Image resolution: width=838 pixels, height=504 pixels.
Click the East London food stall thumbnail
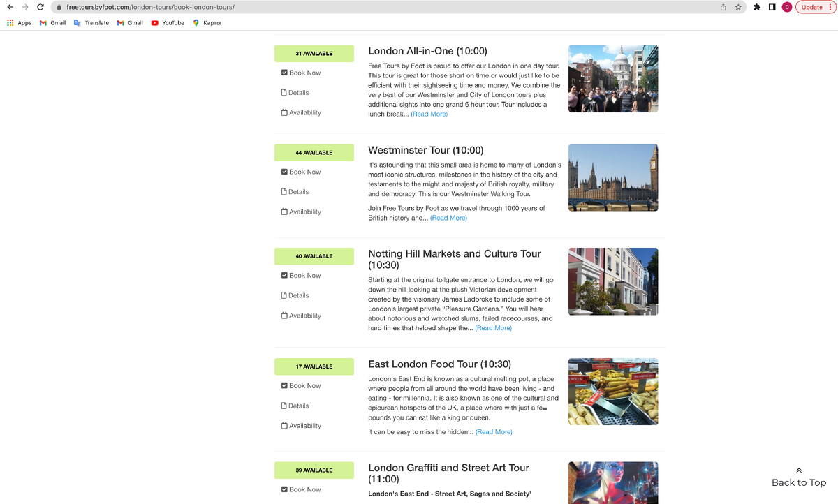(x=613, y=392)
